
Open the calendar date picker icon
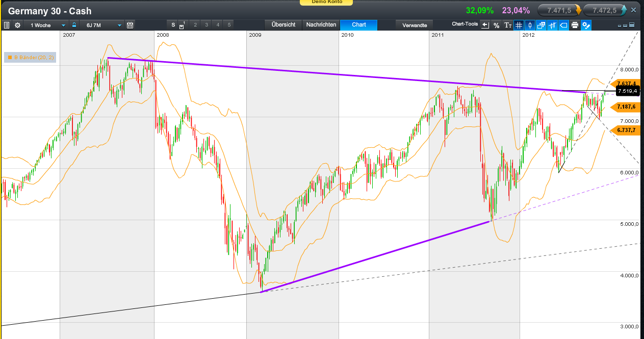click(130, 24)
